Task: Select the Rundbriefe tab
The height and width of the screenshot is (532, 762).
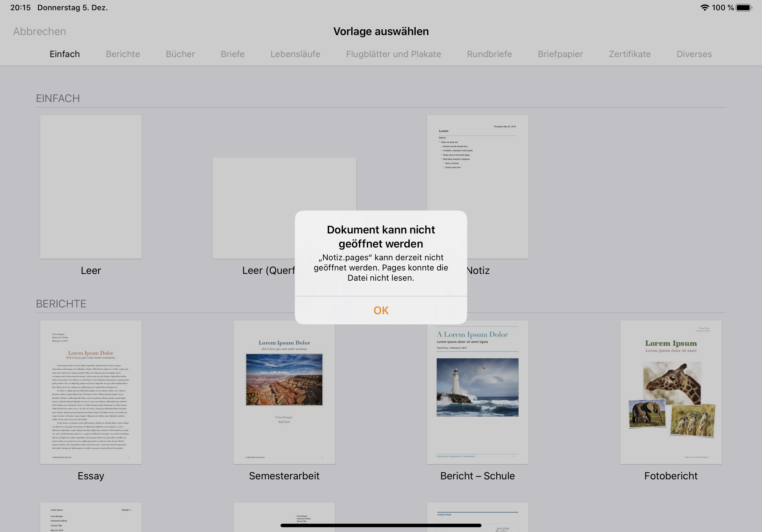Action: (489, 54)
